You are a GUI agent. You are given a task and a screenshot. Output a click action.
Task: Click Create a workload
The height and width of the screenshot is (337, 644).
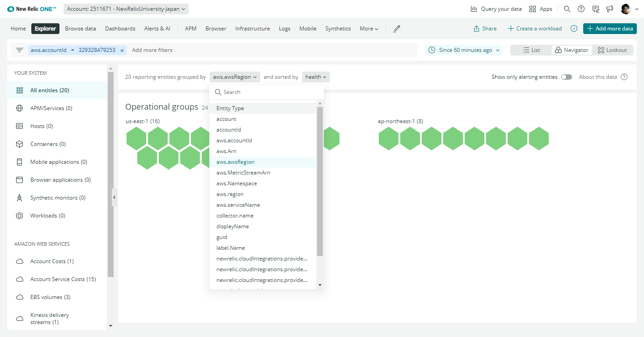pyautogui.click(x=535, y=29)
